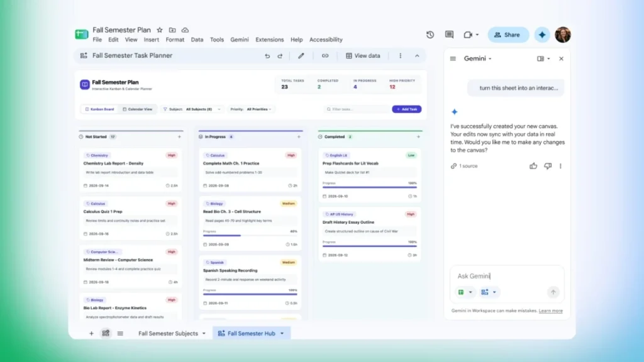Open the Learn more link

click(x=550, y=310)
